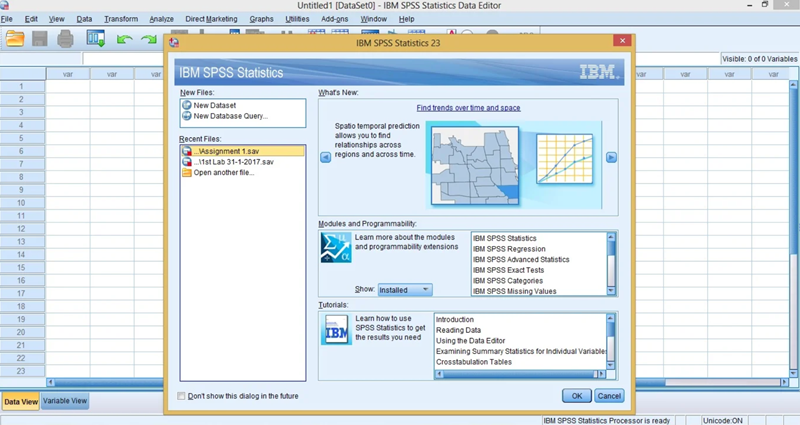This screenshot has width=800, height=425.
Task: Select row 1 header in data grid
Action: (x=21, y=86)
